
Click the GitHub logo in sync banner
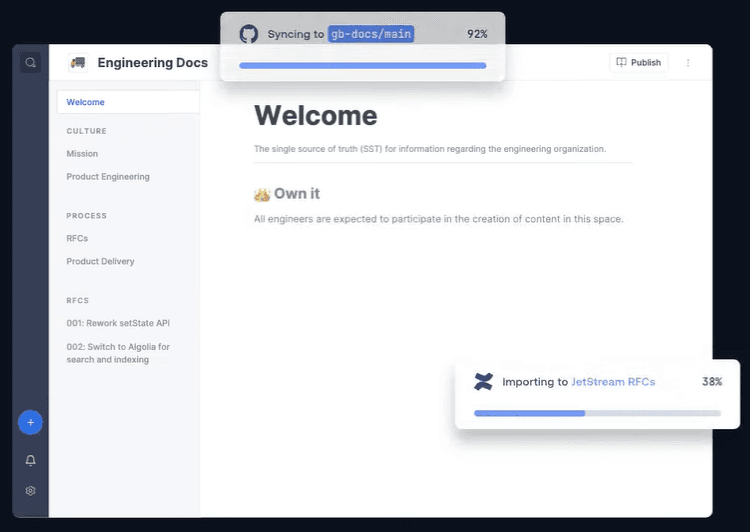click(249, 34)
